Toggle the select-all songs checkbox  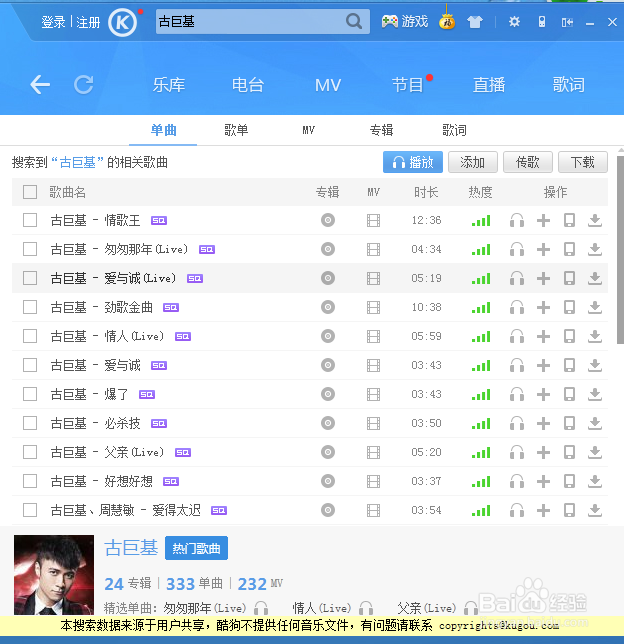pos(30,192)
